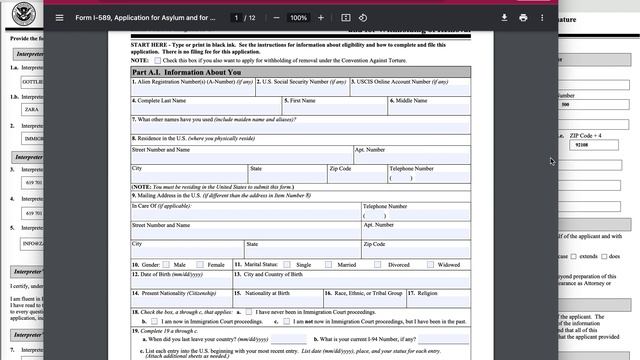This screenshot has width=640, height=360.
Task: Click the residence Zip Code field
Action: 357,177
